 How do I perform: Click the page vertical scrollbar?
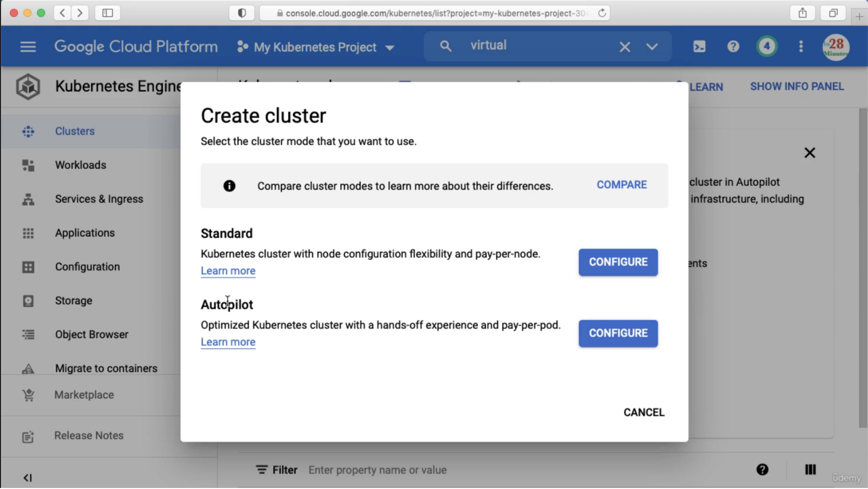[x=863, y=268]
